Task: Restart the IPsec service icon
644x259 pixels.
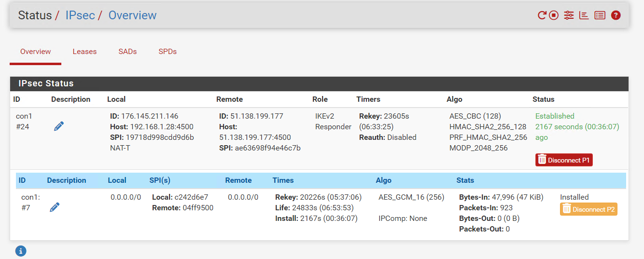Action: pyautogui.click(x=542, y=15)
